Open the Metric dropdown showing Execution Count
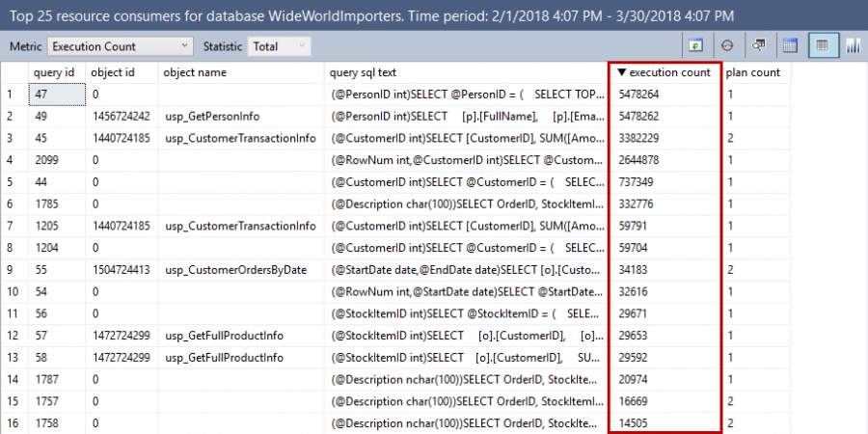This screenshot has width=868, height=434. click(x=120, y=46)
